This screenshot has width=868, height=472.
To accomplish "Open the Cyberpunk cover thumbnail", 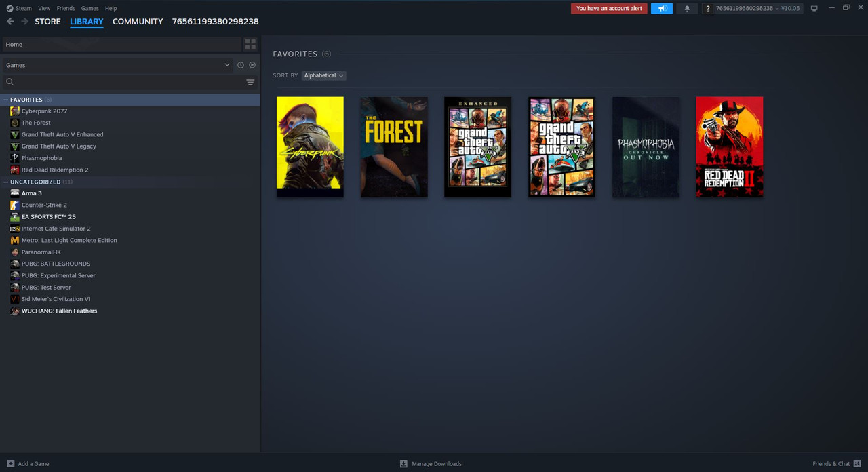I will (x=310, y=147).
